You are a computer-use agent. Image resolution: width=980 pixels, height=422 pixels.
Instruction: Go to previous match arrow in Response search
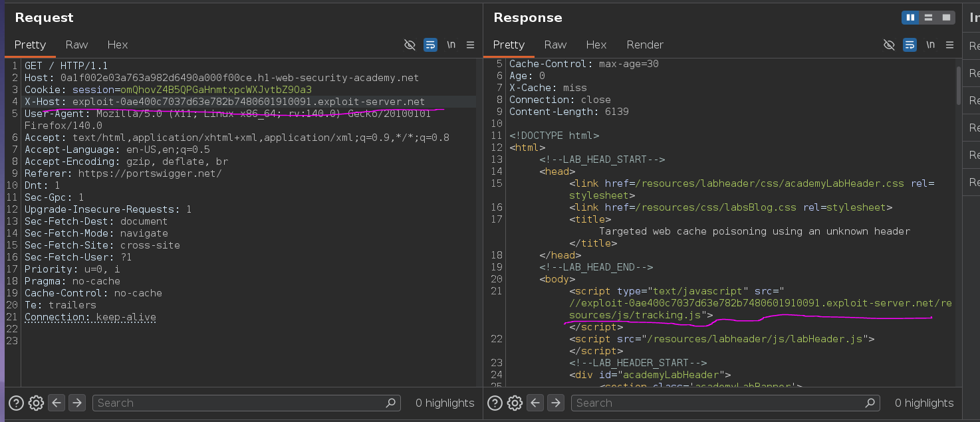click(x=536, y=403)
